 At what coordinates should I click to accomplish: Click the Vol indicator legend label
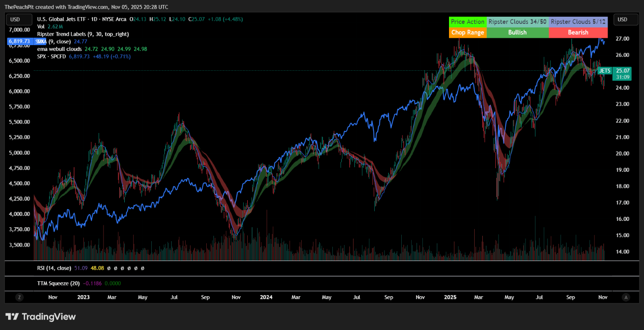[41, 27]
